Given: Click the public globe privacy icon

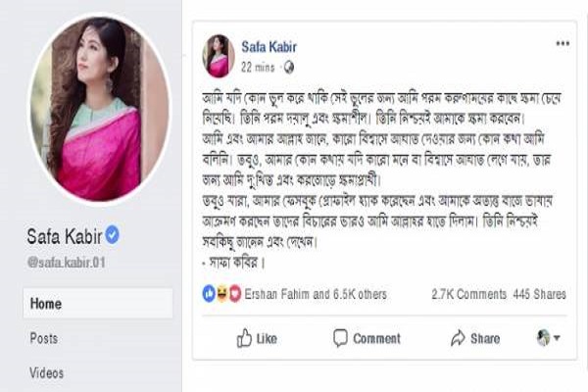Looking at the screenshot, I should tap(288, 66).
